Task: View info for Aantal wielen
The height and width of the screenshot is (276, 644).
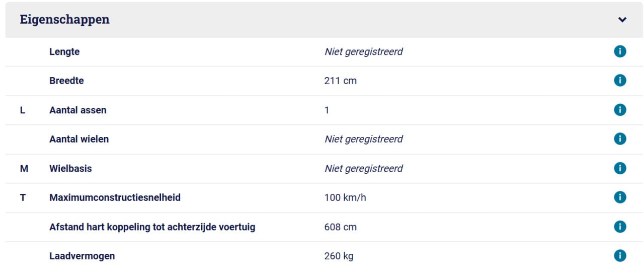Action: (x=620, y=139)
